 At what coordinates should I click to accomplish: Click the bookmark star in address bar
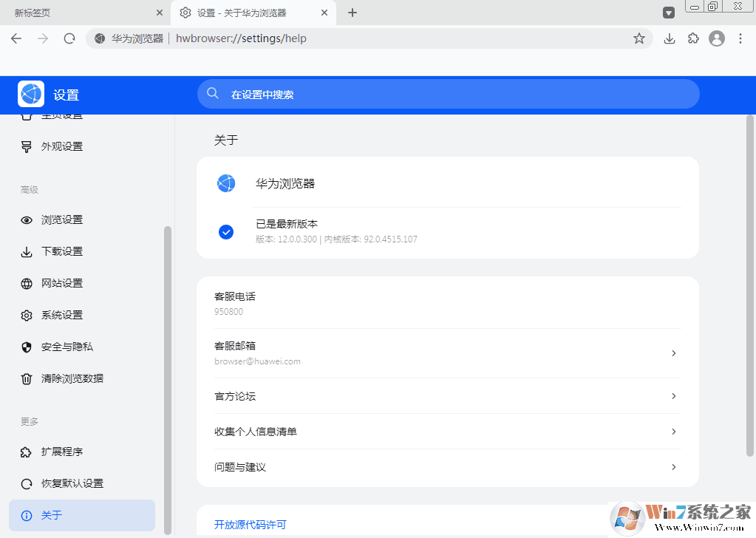point(638,38)
